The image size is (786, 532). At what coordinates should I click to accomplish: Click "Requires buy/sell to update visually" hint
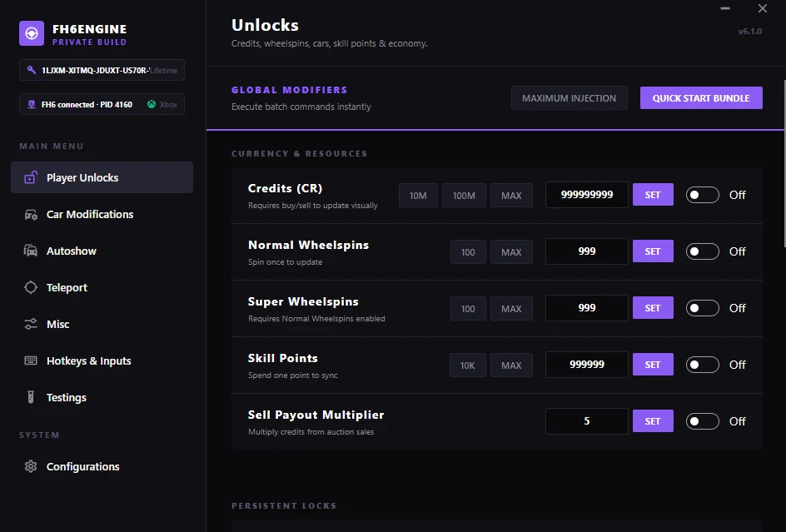313,205
